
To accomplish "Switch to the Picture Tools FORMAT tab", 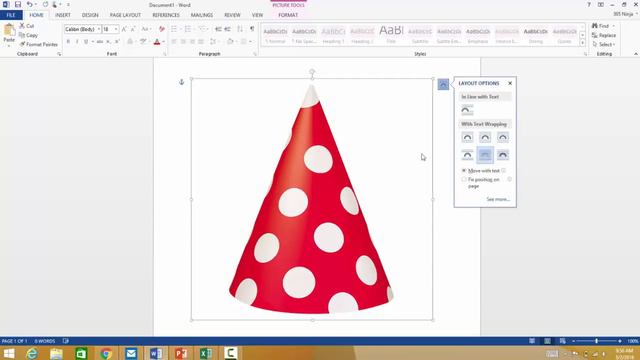I will (288, 15).
